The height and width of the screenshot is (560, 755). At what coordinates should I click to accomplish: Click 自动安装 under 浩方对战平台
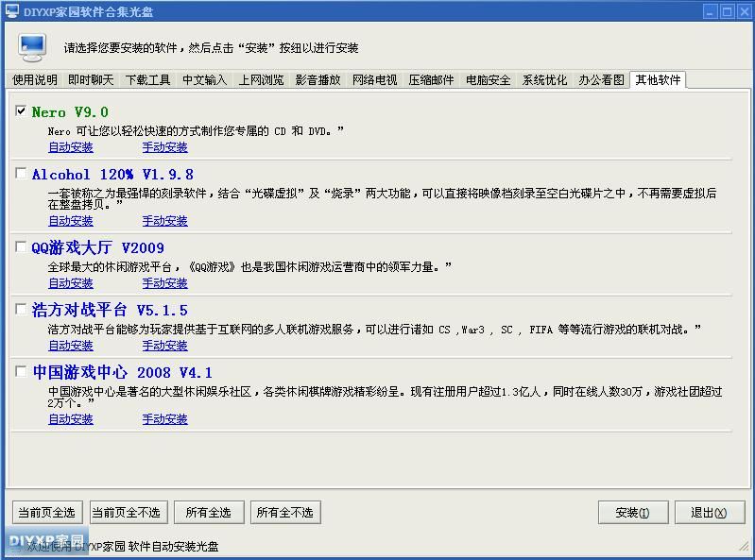(71, 346)
